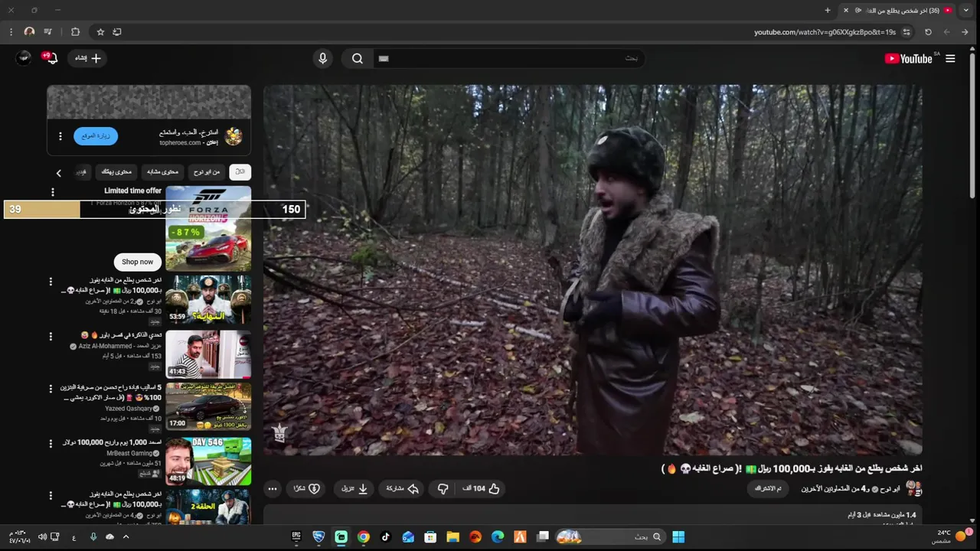Viewport: 980px width, 551px height.
Task: Focus the YouTube search box
Action: [x=508, y=59]
